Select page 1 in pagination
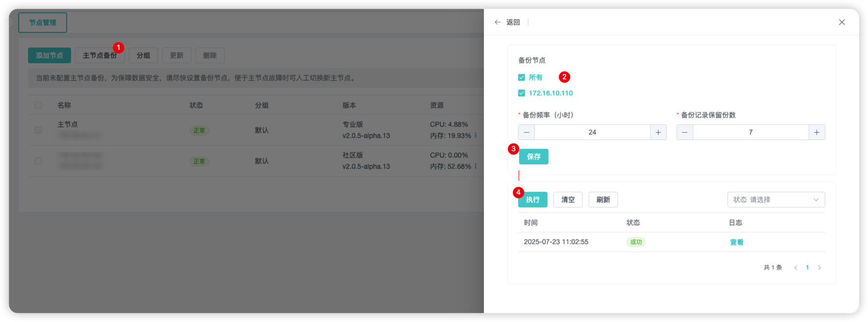 coord(807,268)
